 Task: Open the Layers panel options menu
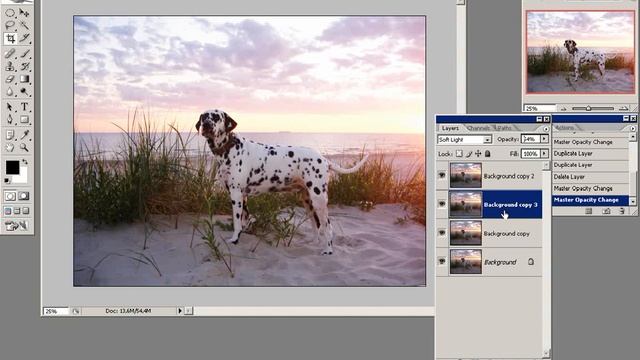point(546,129)
